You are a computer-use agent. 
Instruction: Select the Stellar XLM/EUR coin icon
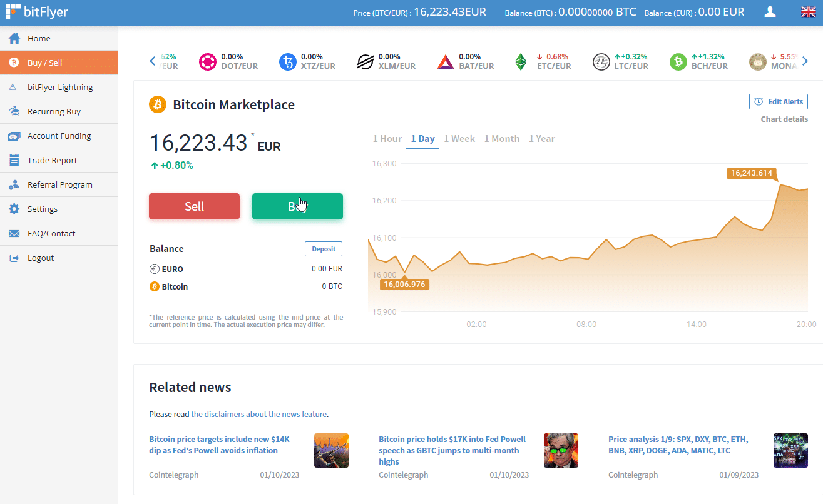click(365, 62)
